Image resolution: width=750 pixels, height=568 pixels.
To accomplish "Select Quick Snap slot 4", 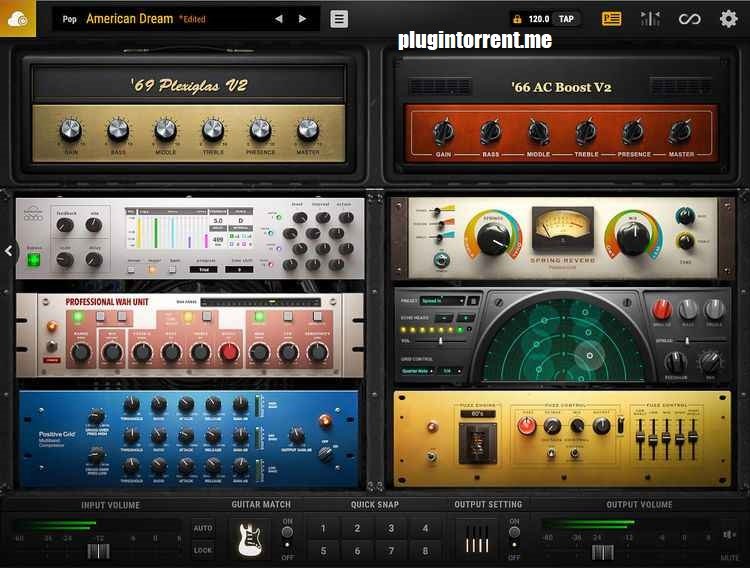I will (425, 528).
